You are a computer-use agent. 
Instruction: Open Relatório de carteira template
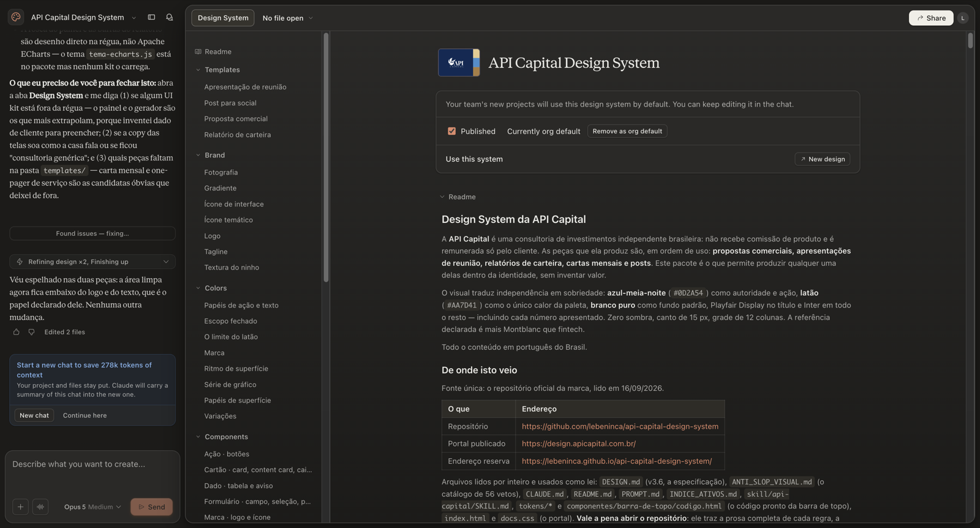238,135
